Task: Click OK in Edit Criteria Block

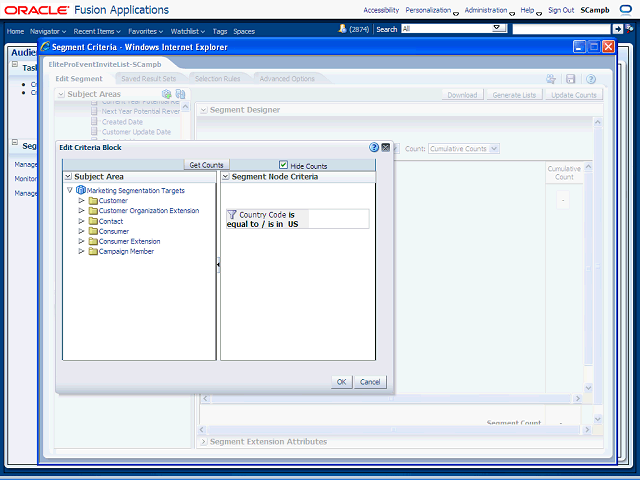Action: pyautogui.click(x=342, y=382)
